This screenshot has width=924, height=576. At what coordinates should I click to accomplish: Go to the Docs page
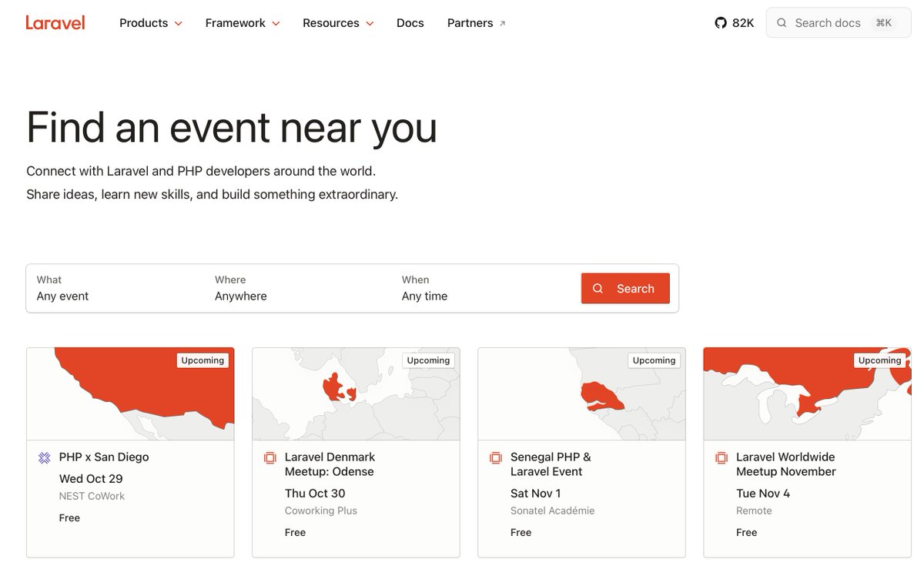pyautogui.click(x=410, y=23)
